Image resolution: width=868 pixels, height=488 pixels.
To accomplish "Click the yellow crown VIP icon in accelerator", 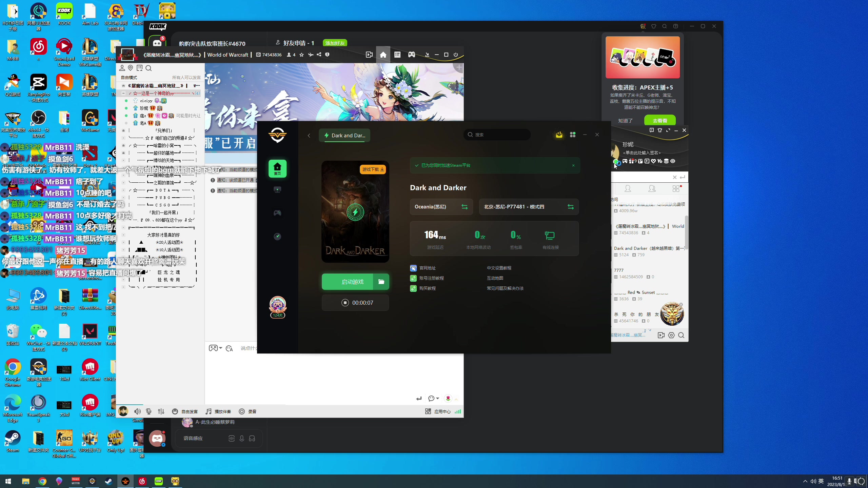I will point(559,135).
